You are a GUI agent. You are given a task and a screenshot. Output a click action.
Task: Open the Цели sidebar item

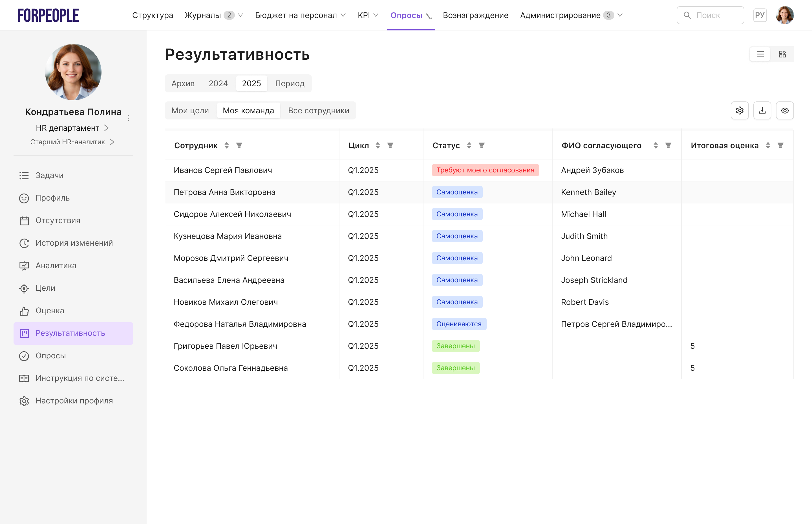click(45, 288)
